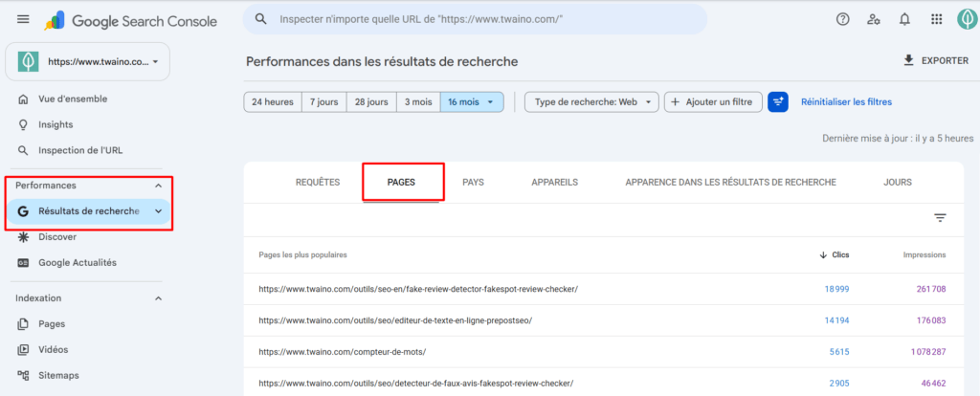
Task: Open Sitemaps in the sidebar
Action: coord(58,375)
